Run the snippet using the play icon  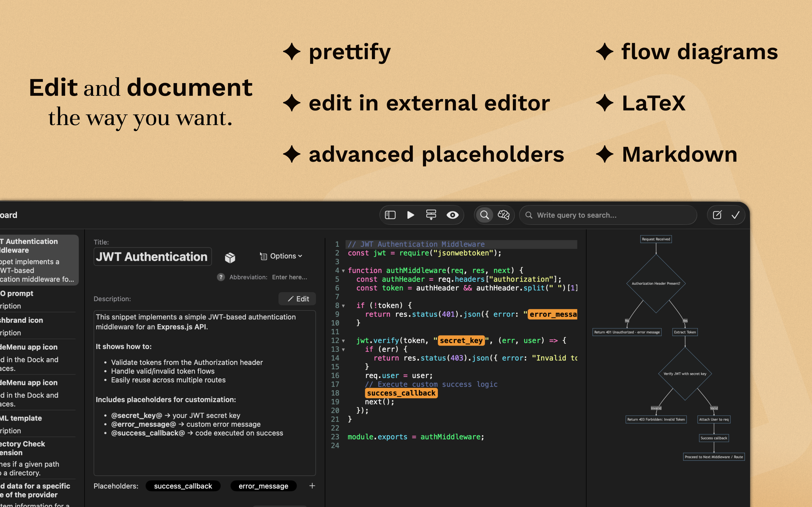click(x=411, y=215)
